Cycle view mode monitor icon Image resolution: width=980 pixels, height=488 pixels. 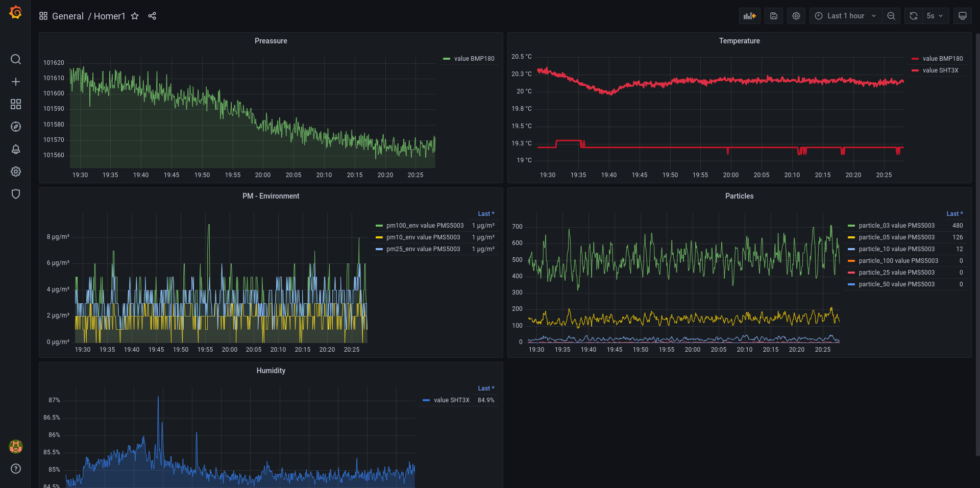point(963,16)
